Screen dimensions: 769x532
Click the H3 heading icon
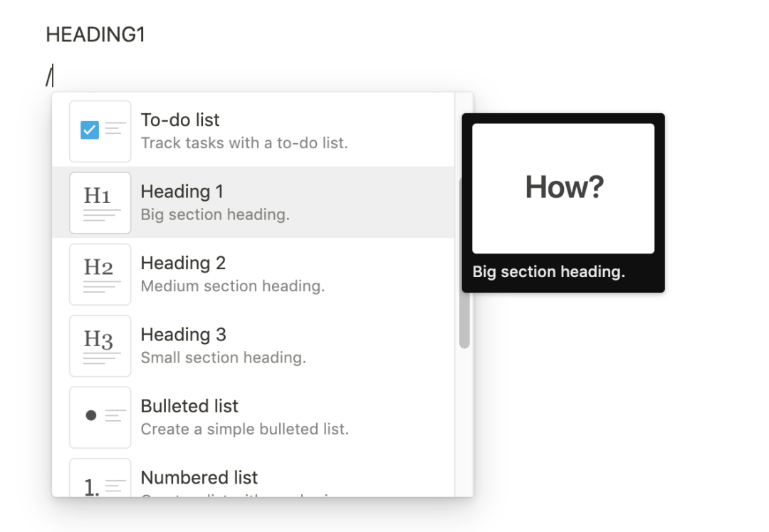100,345
